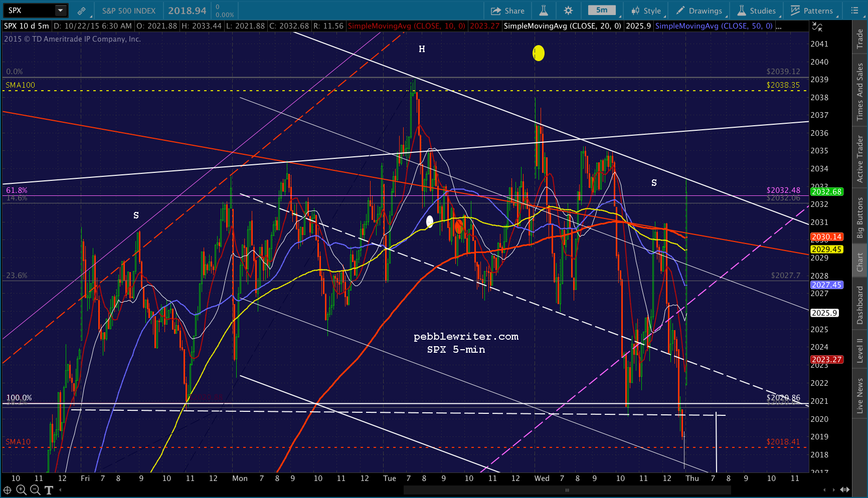Screen dimensions: 868x498
Task: Click the scroll left arrow near the bottom right
Action: [825, 490]
